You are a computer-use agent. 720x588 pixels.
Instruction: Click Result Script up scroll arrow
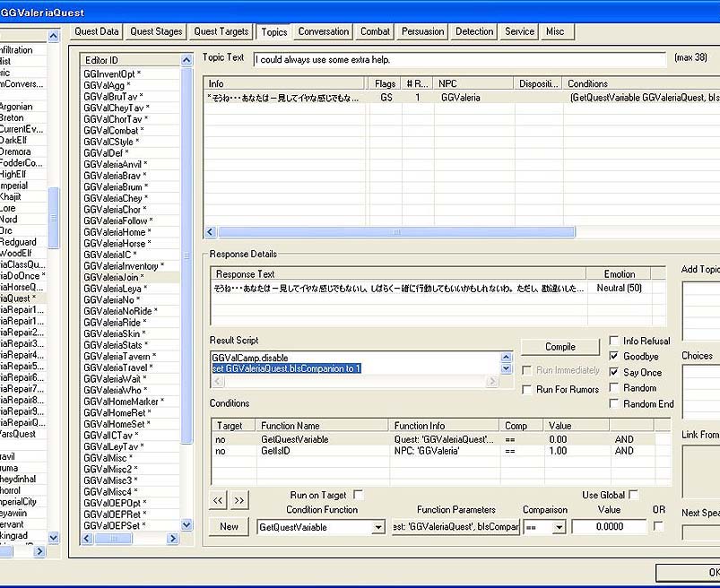click(x=506, y=358)
